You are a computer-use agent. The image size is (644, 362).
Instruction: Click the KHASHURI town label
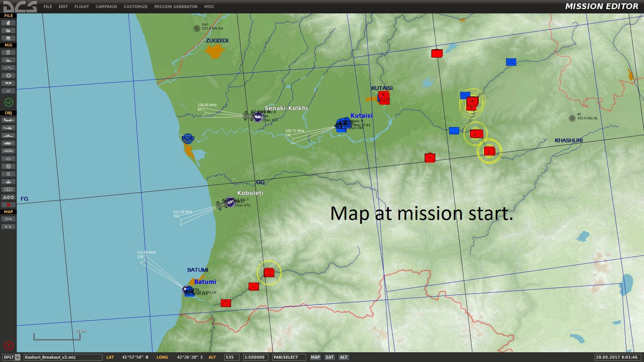point(569,140)
